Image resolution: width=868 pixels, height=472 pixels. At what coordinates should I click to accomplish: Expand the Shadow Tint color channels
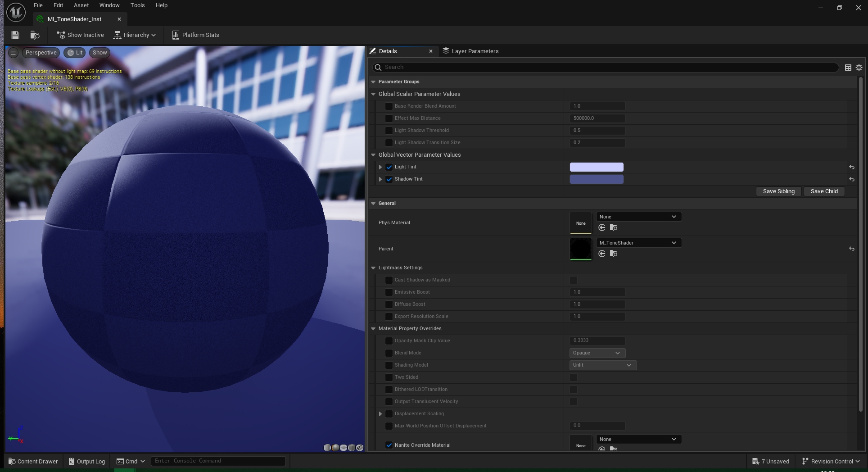tap(380, 179)
